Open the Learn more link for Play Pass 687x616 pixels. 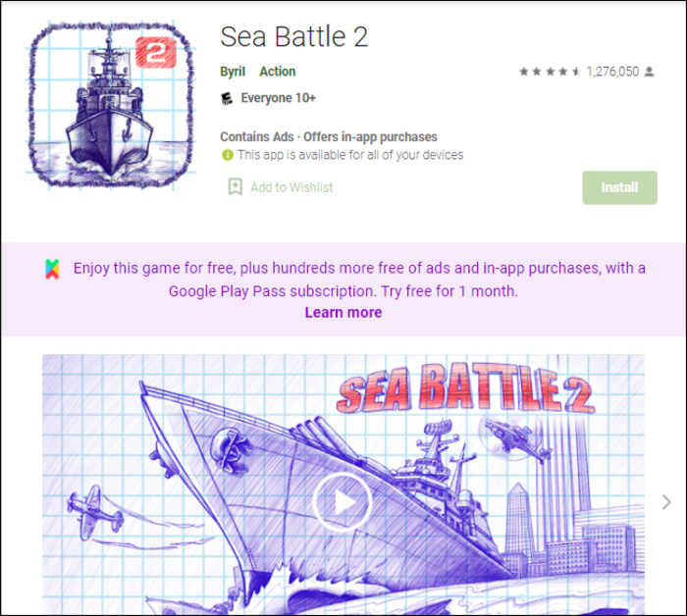[343, 313]
